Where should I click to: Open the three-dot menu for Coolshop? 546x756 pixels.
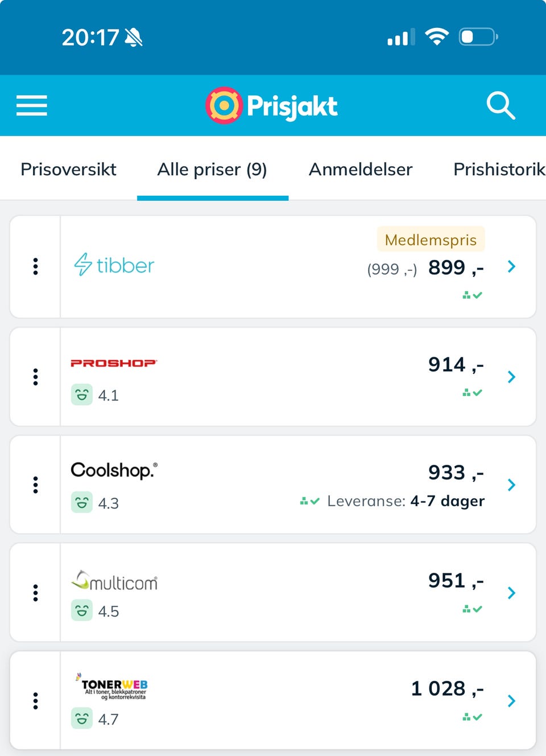[36, 485]
